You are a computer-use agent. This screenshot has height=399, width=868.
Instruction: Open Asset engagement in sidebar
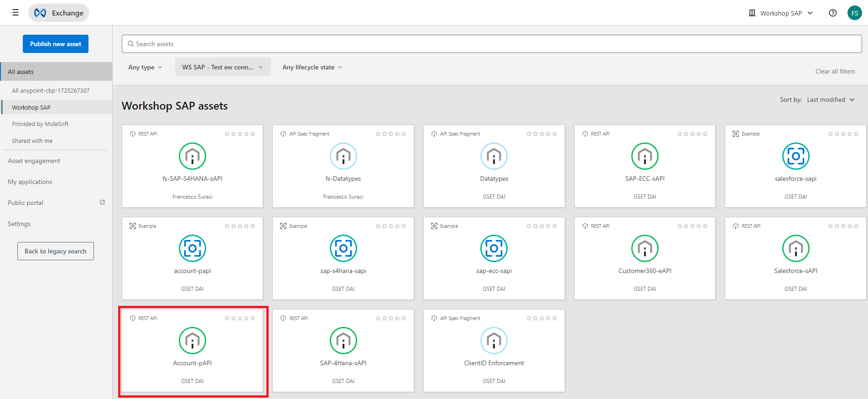click(34, 161)
